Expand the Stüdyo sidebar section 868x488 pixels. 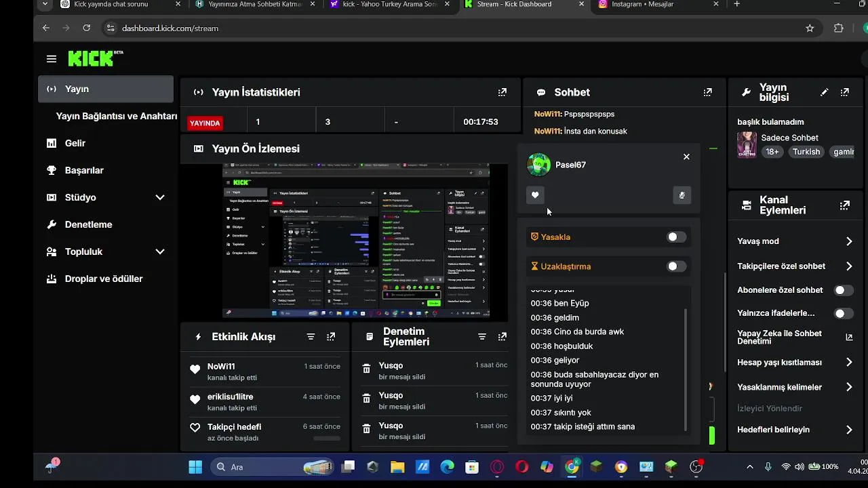click(x=160, y=197)
